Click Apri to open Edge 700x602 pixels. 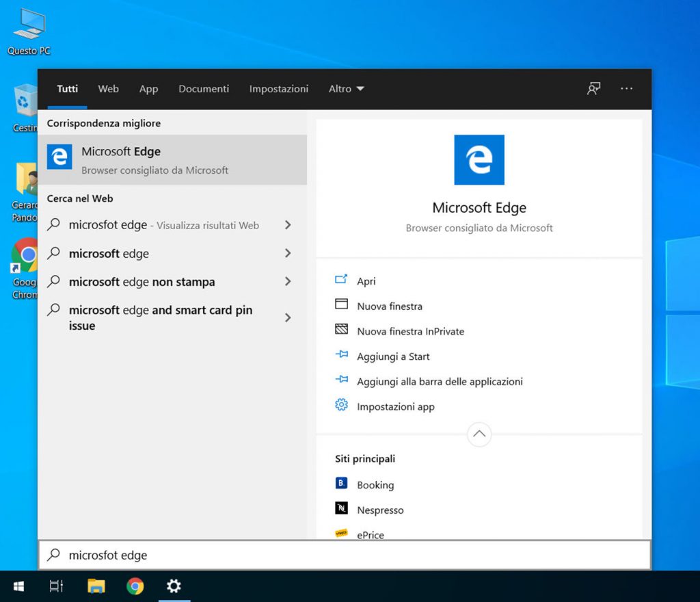pyautogui.click(x=366, y=281)
